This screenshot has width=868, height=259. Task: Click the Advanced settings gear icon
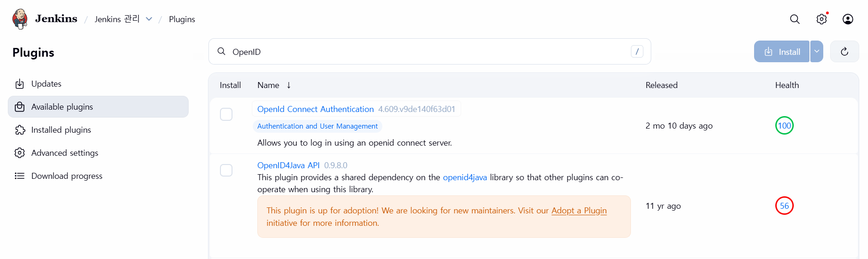tap(19, 153)
